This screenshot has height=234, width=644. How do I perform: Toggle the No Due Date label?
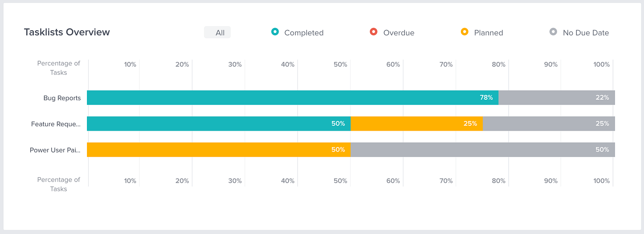586,33
